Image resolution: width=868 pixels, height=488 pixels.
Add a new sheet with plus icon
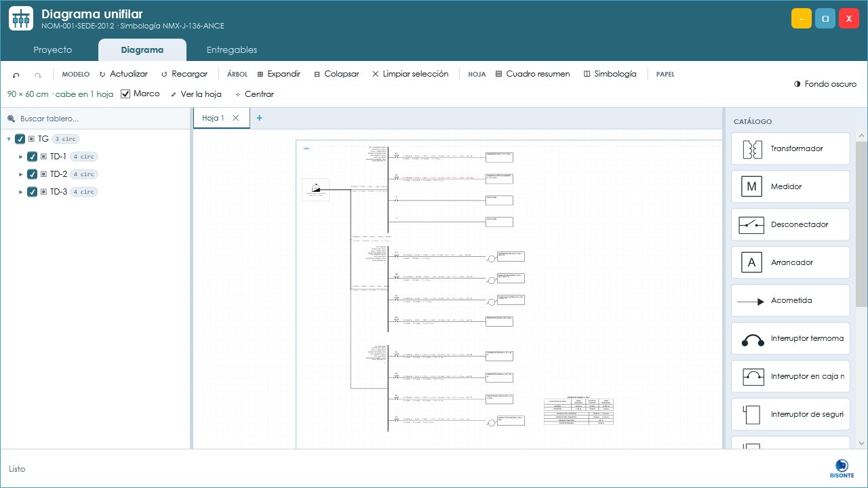coord(259,118)
